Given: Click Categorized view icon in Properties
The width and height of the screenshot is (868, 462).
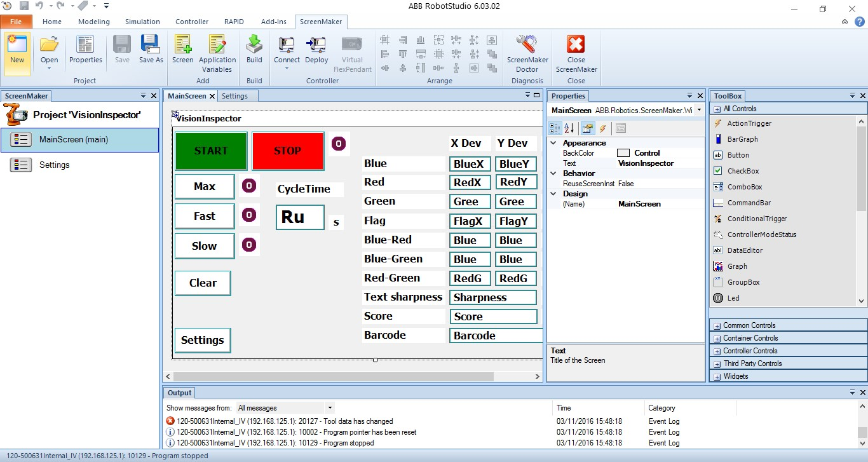Looking at the screenshot, I should pyautogui.click(x=555, y=128).
